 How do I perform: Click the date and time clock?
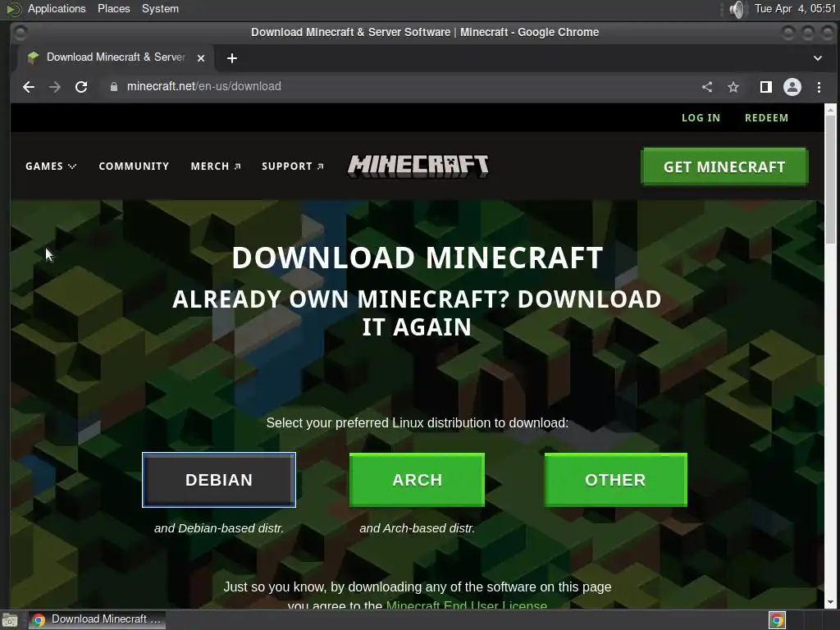pos(795,8)
